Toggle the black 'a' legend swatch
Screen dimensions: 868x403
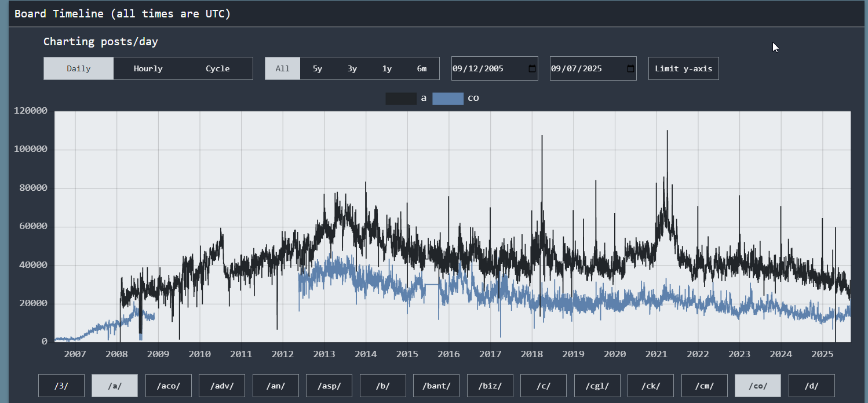(400, 99)
